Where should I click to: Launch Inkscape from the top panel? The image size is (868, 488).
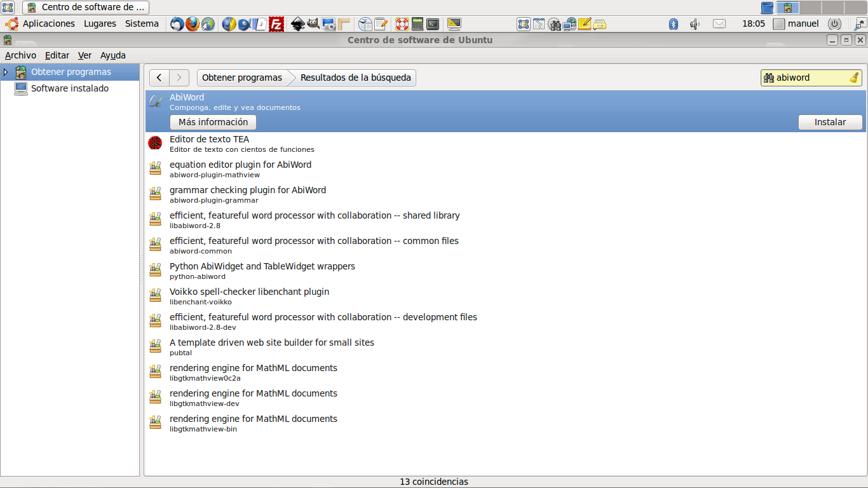pos(297,24)
